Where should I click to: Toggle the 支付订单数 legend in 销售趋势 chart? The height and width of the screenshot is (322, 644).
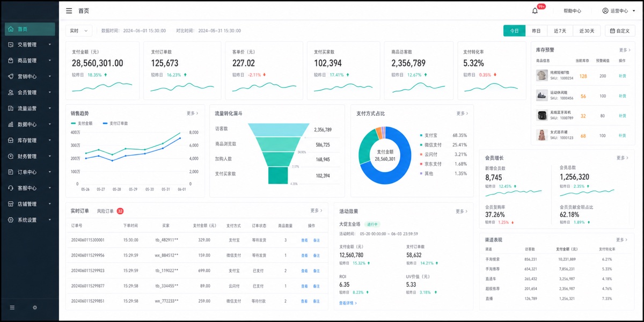[115, 123]
